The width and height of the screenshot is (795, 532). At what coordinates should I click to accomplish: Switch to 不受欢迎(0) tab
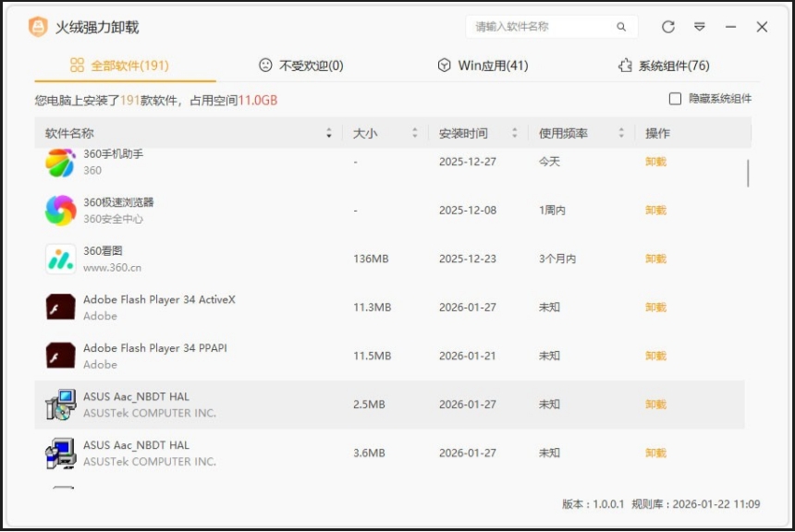point(301,66)
